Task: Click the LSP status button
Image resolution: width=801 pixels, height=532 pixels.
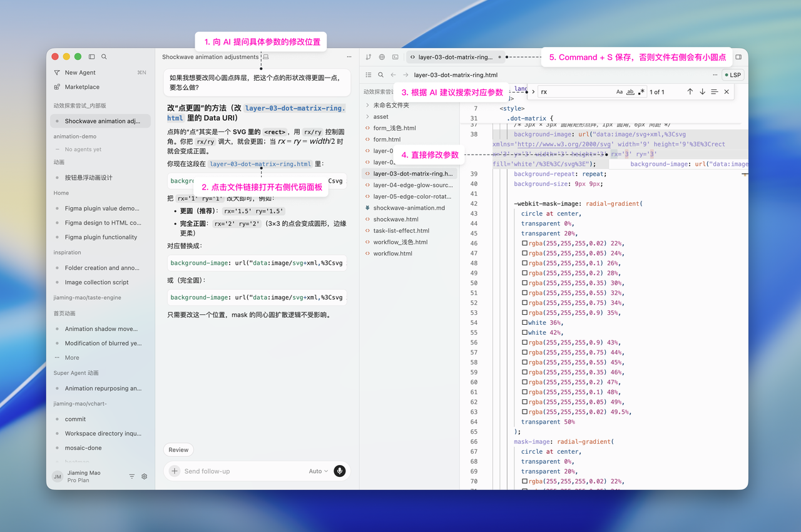Action: tap(732, 74)
